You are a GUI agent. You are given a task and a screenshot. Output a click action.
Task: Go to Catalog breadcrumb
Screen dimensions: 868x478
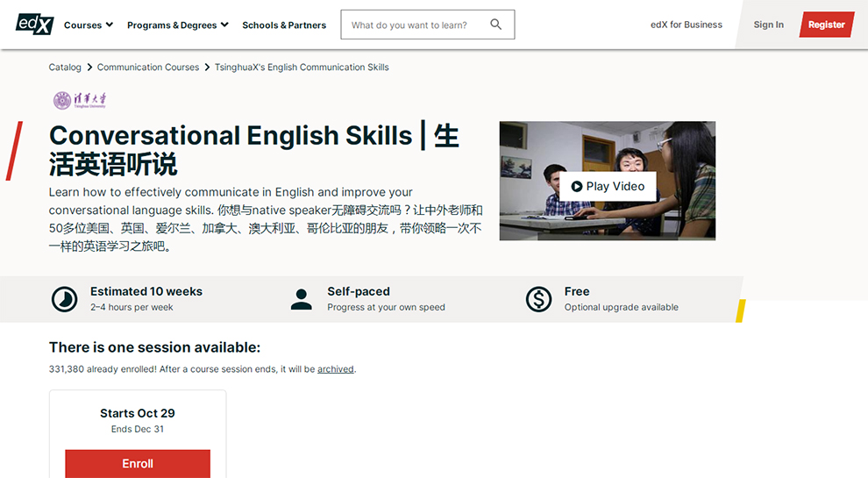click(65, 67)
